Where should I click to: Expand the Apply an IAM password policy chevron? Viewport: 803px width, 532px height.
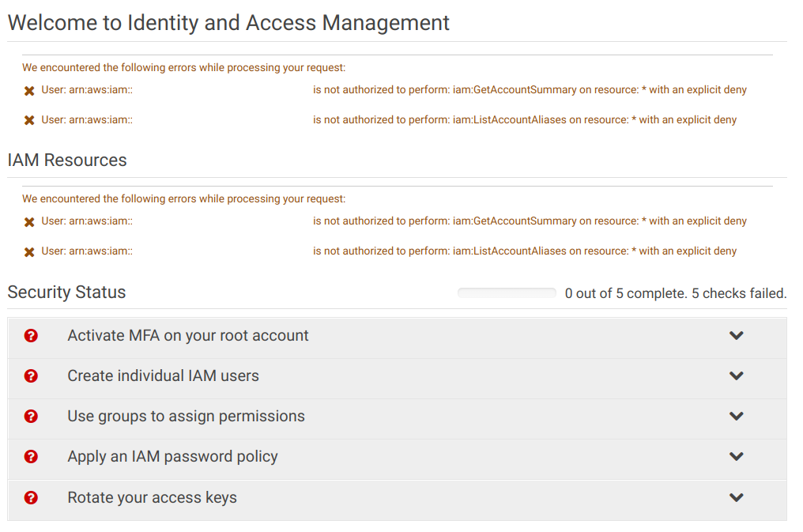point(736,456)
